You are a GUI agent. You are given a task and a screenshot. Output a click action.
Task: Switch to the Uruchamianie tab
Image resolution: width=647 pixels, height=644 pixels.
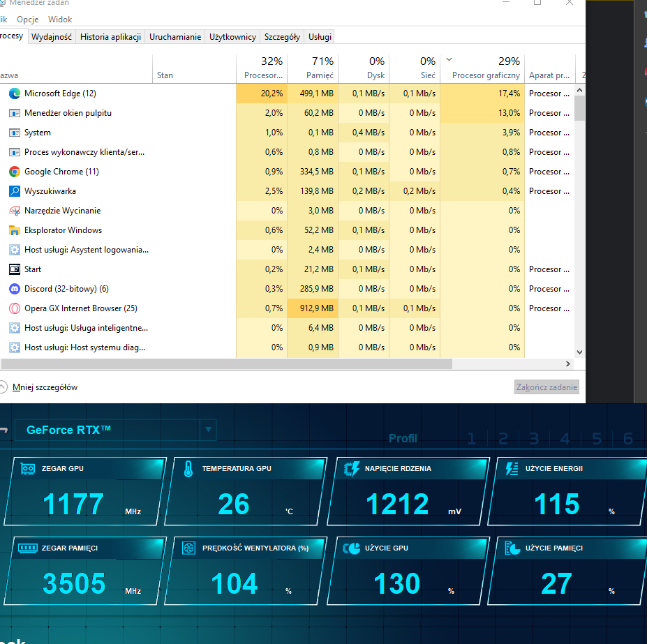tap(175, 37)
